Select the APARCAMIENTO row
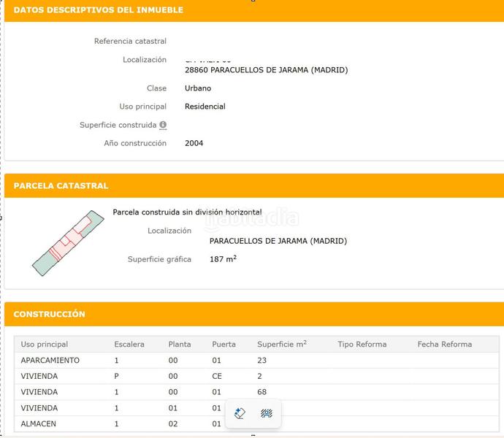The height and width of the screenshot is (438, 504). coord(50,361)
